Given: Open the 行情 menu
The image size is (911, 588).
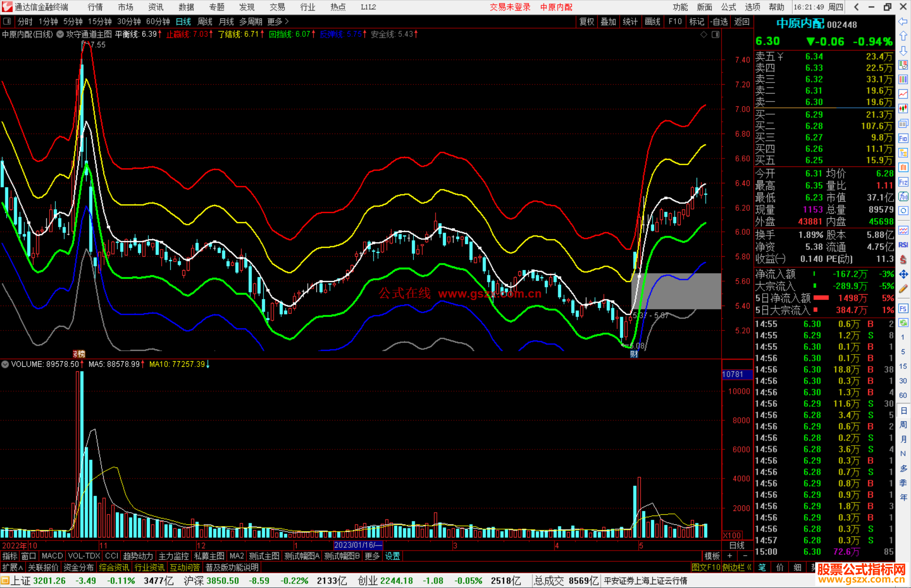Looking at the screenshot, I should (x=95, y=7).
